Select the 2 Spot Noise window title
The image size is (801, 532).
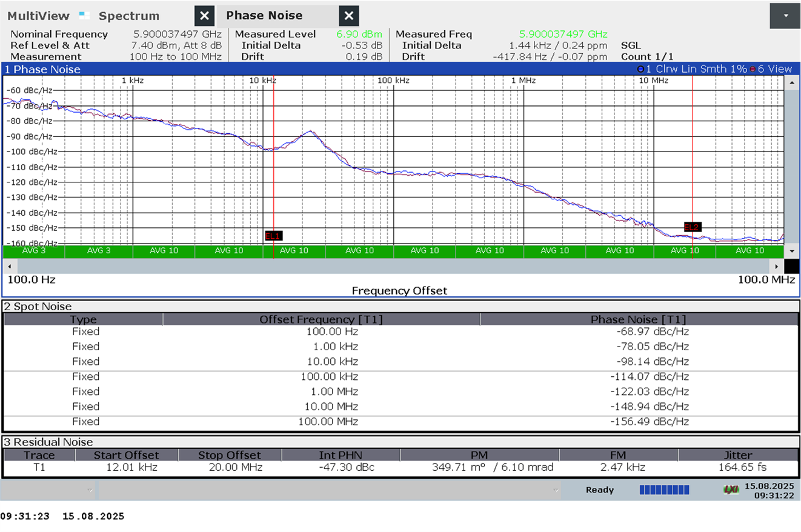(38, 307)
